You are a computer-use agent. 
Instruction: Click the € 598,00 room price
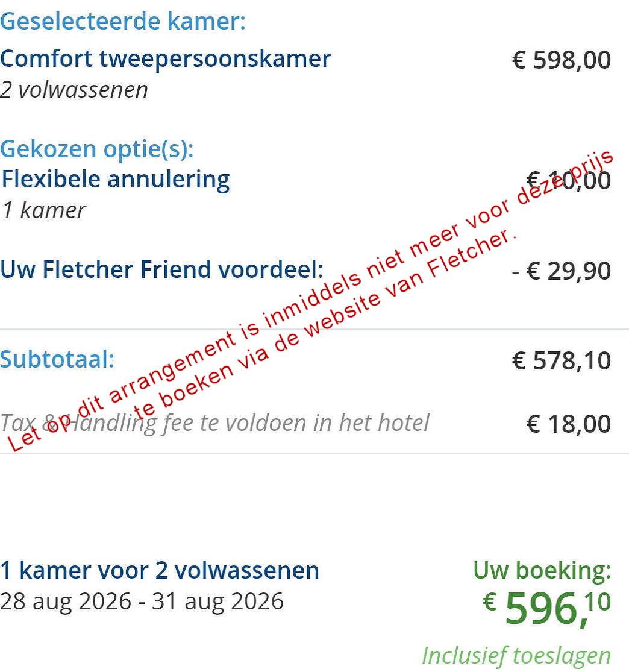pos(561,60)
